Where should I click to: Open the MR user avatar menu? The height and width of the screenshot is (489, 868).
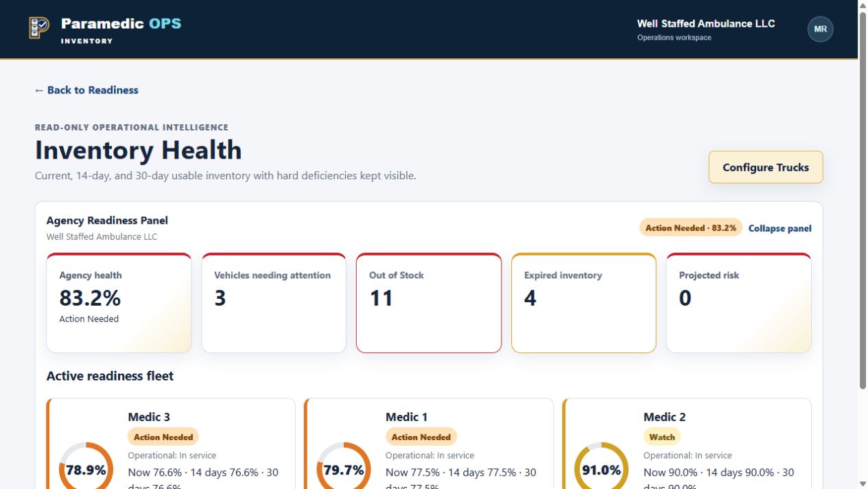[x=820, y=30]
